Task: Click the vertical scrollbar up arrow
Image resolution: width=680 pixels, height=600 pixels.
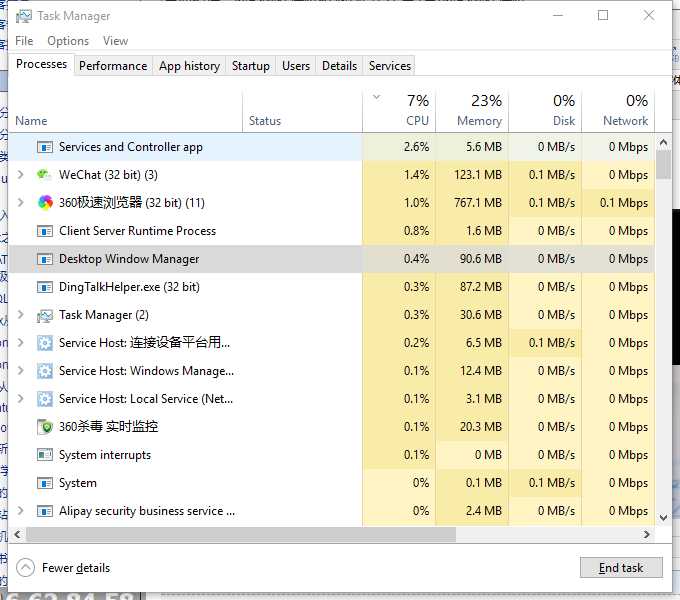Action: 663,142
